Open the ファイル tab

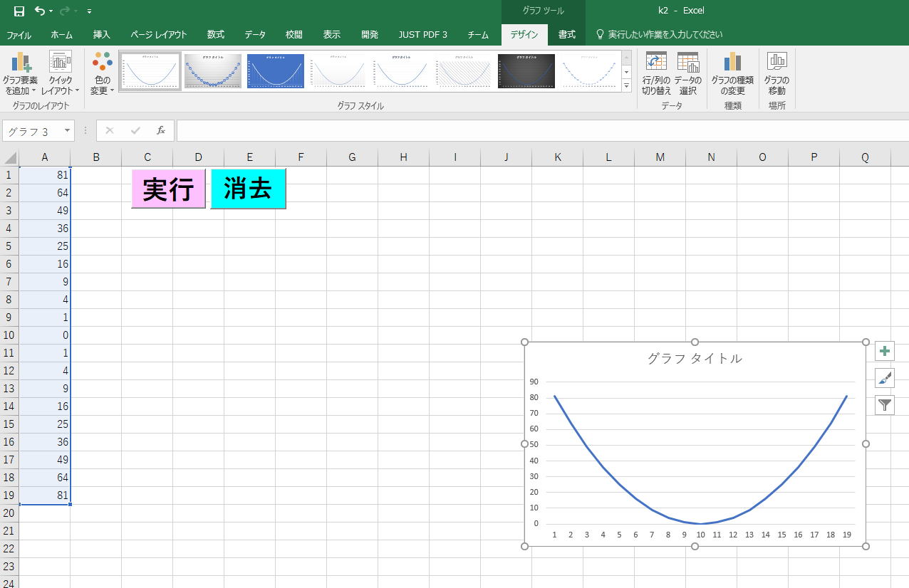19,34
